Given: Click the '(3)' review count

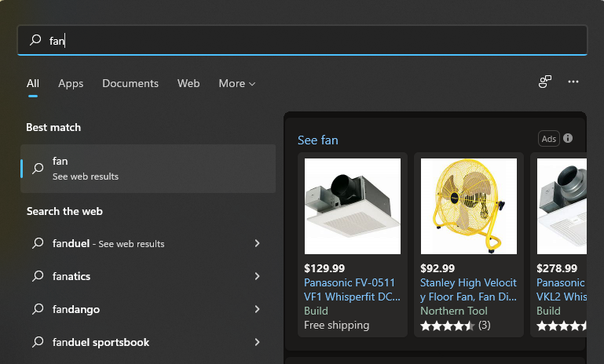Looking at the screenshot, I should [x=484, y=326].
